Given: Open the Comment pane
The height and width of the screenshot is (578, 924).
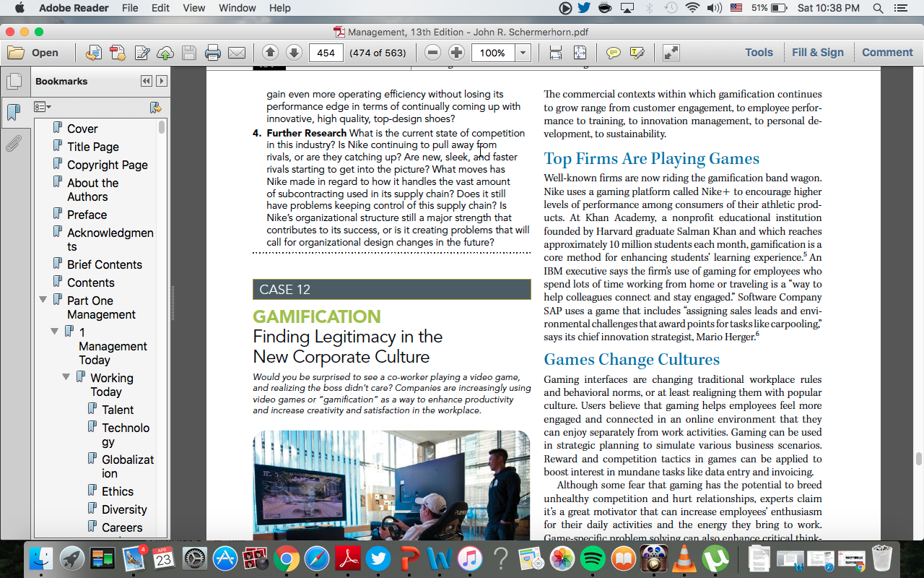Looking at the screenshot, I should tap(887, 53).
